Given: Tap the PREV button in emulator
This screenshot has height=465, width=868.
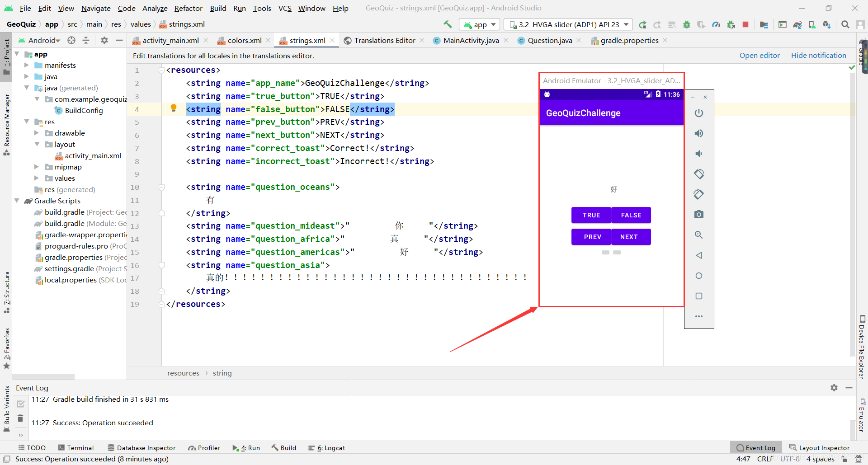Looking at the screenshot, I should pos(591,237).
